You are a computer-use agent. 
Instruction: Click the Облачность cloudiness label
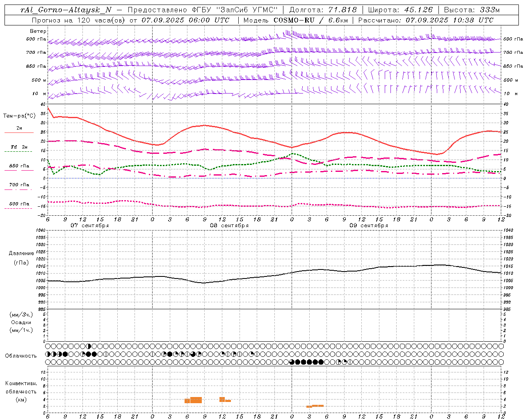(x=21, y=356)
